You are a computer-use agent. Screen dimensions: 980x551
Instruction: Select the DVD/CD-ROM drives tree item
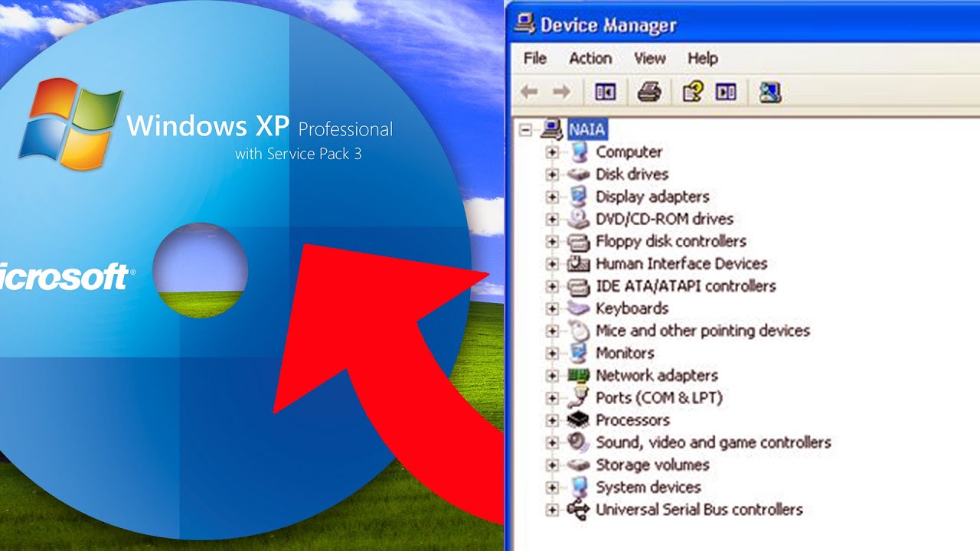coord(665,219)
